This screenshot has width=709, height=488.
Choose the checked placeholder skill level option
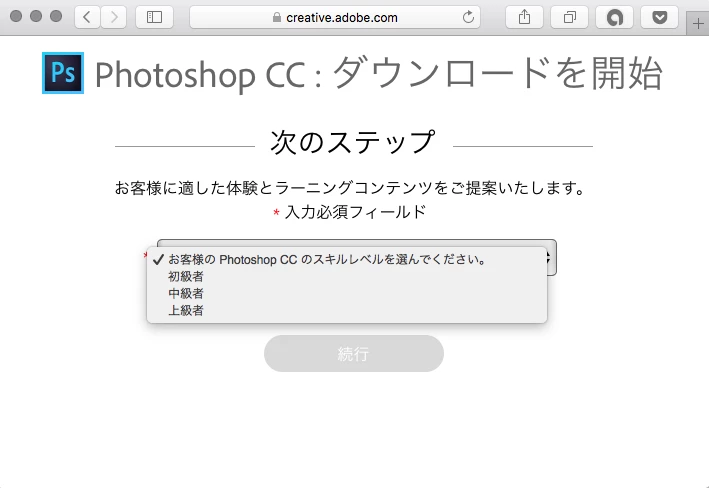tap(347, 260)
